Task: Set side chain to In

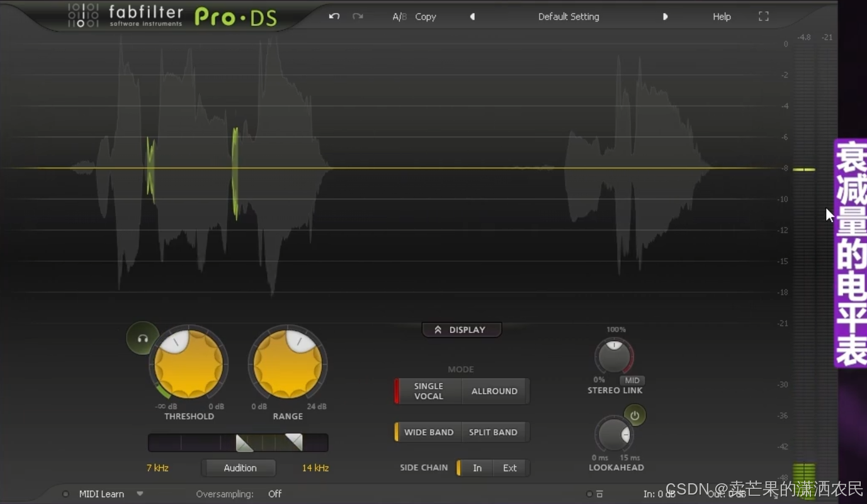Action: click(x=477, y=468)
